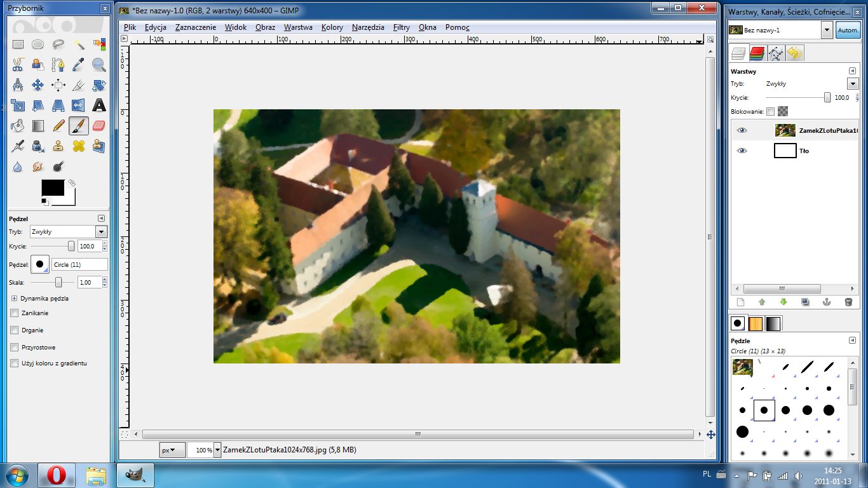The image size is (868, 488).
Task: Enable the Zanikanie checkbox
Action: click(15, 313)
